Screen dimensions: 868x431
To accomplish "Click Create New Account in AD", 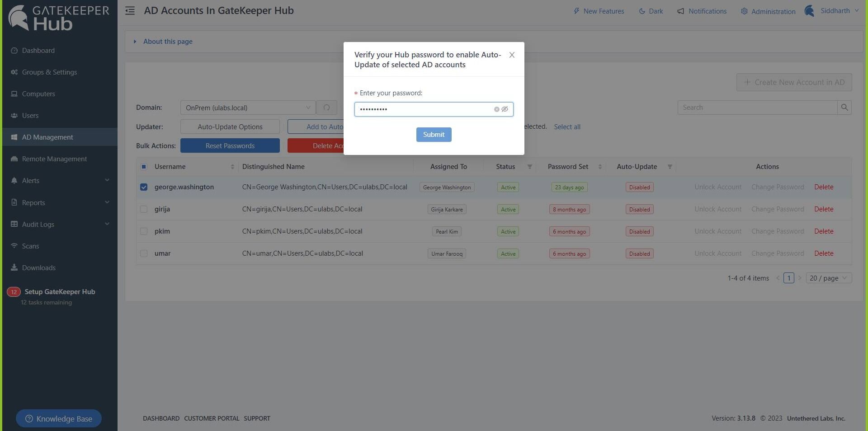I will pos(794,82).
